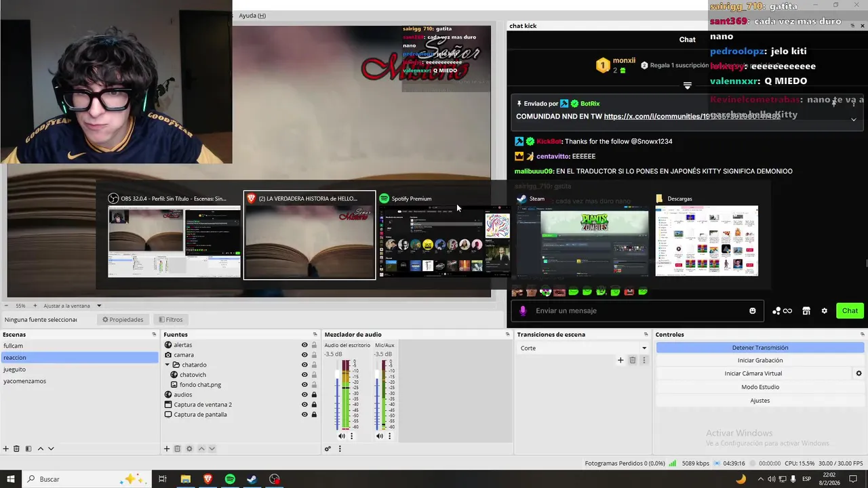Lock the alertas source
The width and height of the screenshot is (868, 488).
pyautogui.click(x=314, y=345)
